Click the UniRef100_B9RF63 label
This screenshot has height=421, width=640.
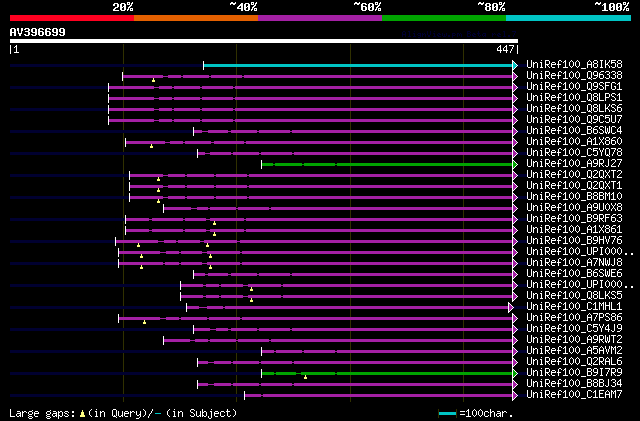click(x=574, y=219)
